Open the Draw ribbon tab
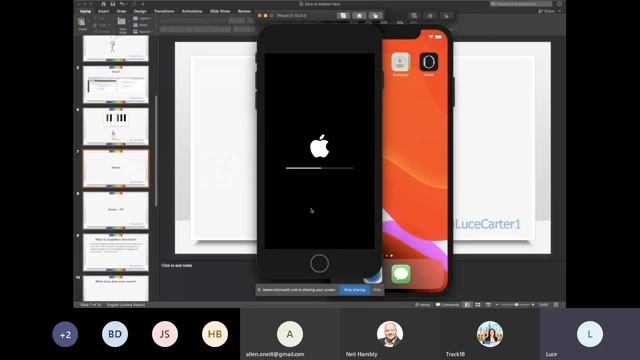This screenshot has height=360, width=640. click(121, 11)
